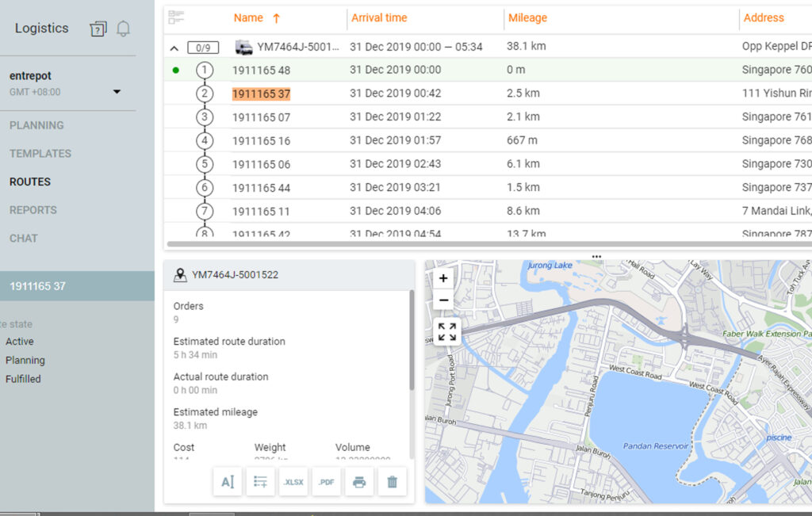Click the green status dot of order 1911165 48
Screen dimensions: 812x516
click(x=176, y=70)
